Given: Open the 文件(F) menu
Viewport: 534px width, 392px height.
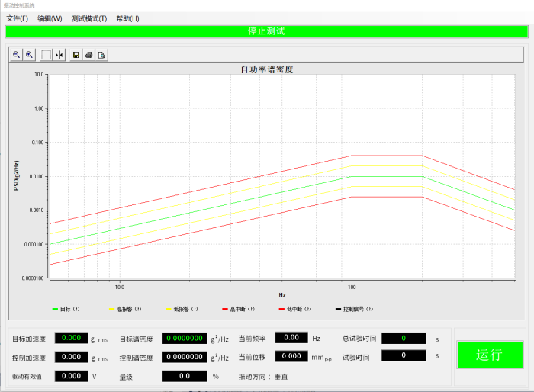Looking at the screenshot, I should click(17, 18).
